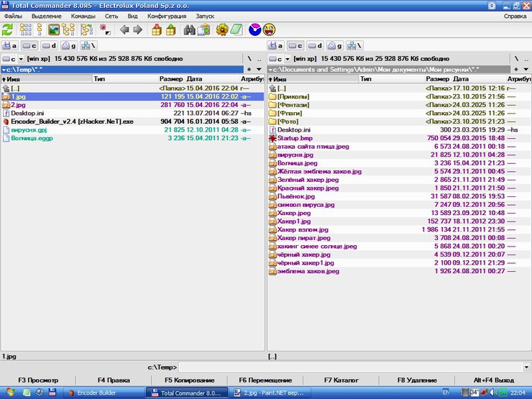
Task: Select drive c in the left panel
Action: [x=29, y=45]
